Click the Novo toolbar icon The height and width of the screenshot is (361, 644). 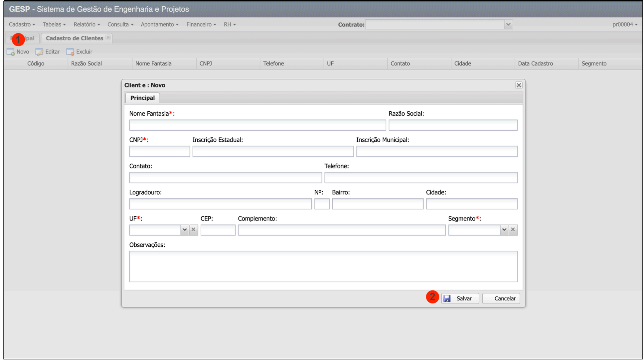click(x=11, y=52)
